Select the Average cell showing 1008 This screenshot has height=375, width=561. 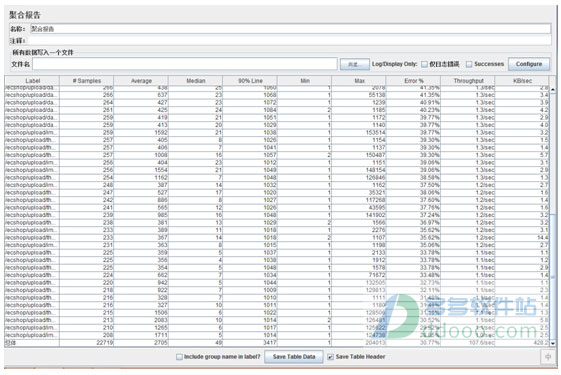[141, 155]
